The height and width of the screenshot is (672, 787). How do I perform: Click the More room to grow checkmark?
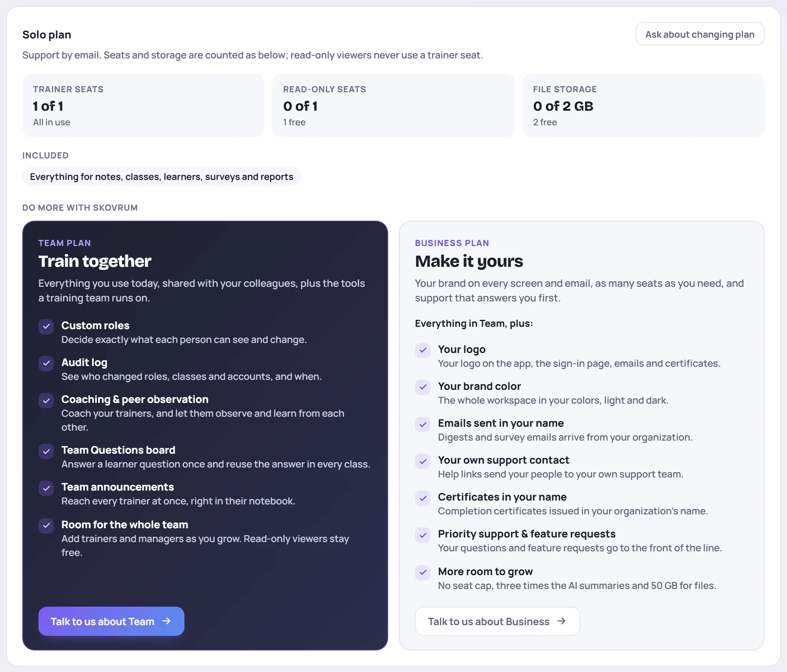[423, 572]
